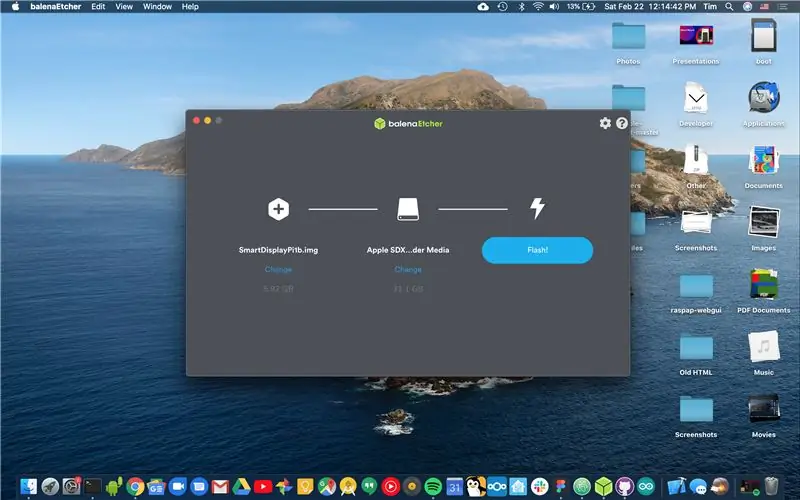Open the Help menu
800x500 pixels.
pos(190,7)
